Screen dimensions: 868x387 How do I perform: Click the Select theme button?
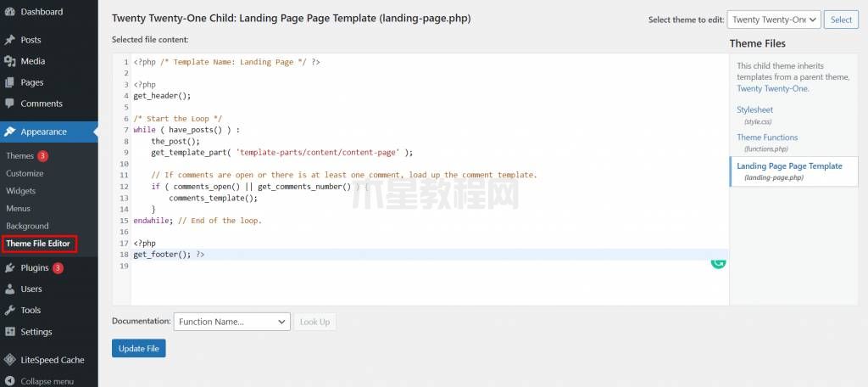tap(841, 20)
